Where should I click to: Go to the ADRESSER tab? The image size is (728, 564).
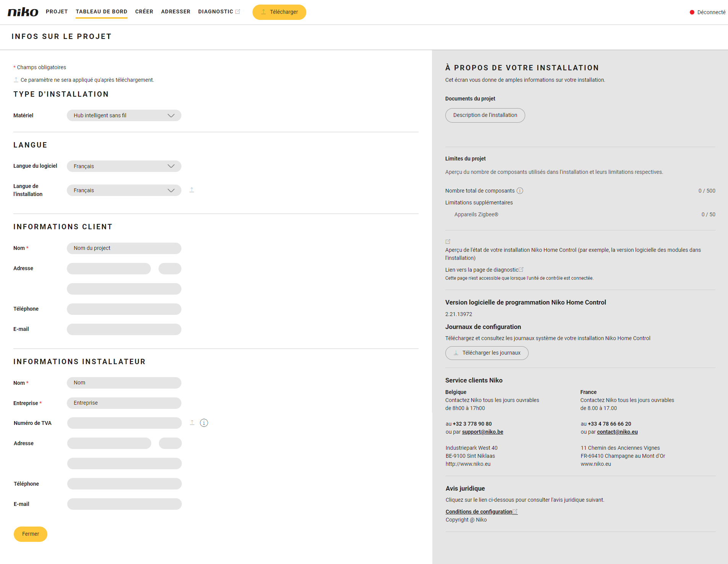[176, 11]
